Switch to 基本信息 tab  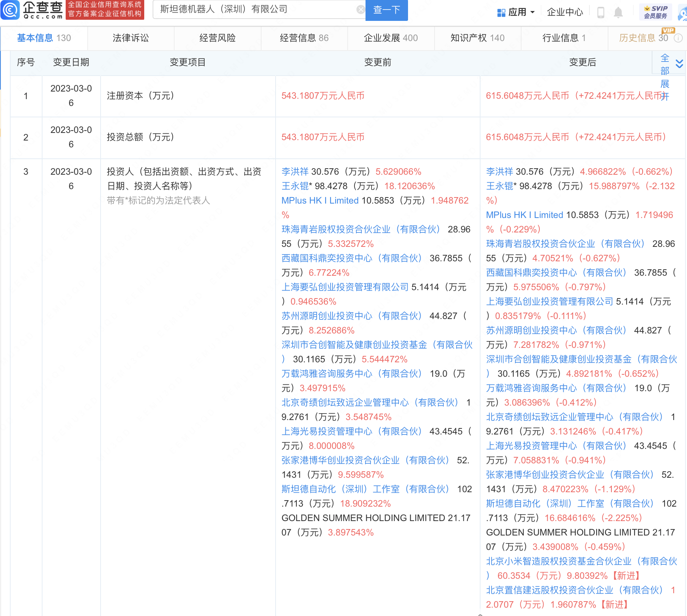coord(44,38)
